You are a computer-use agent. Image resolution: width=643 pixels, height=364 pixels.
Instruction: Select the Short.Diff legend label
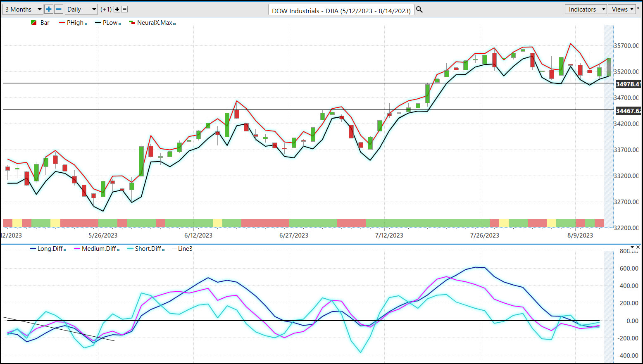tap(148, 249)
